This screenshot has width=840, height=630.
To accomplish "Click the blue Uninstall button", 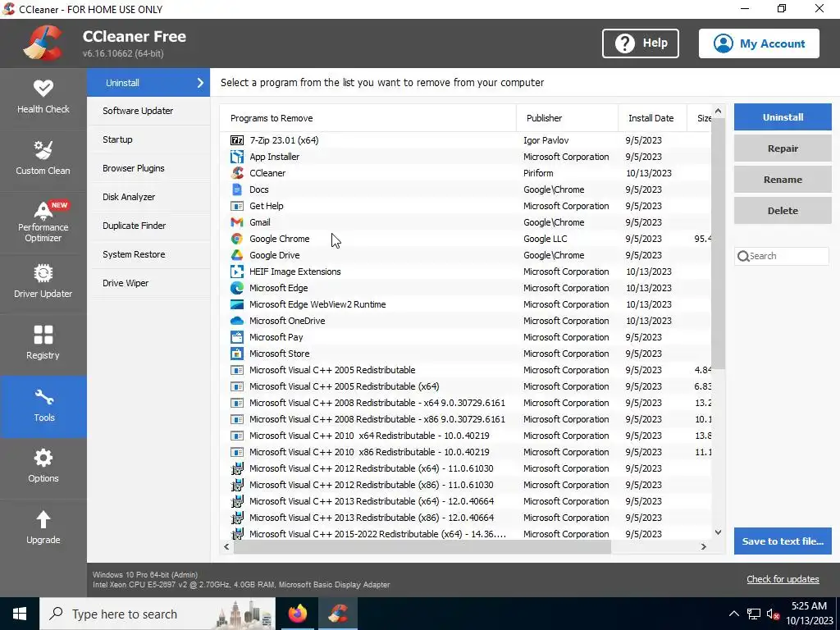I will coord(782,117).
